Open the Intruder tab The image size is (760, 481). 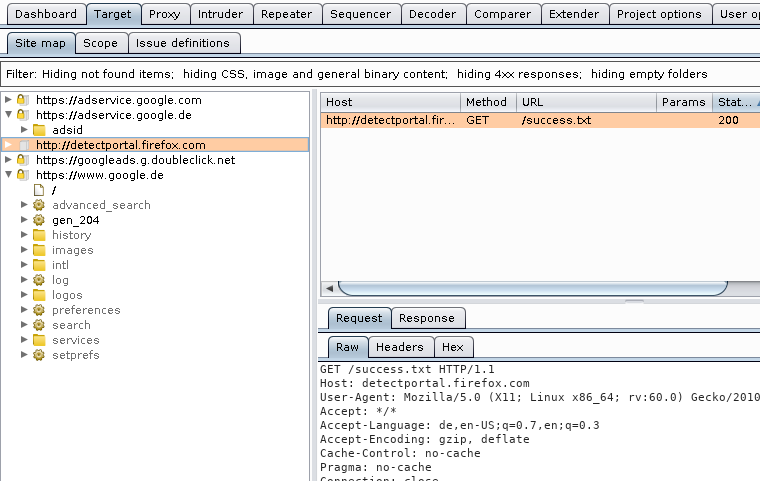point(221,14)
